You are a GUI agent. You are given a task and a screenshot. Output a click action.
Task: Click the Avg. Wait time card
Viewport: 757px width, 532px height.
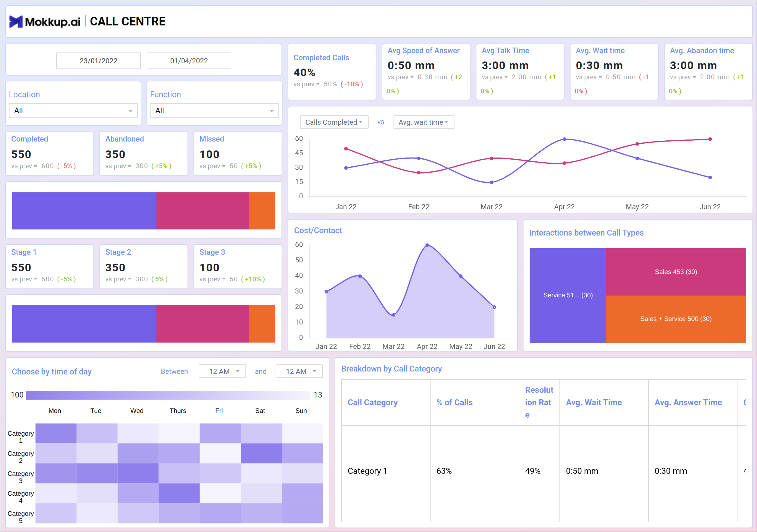[614, 72]
